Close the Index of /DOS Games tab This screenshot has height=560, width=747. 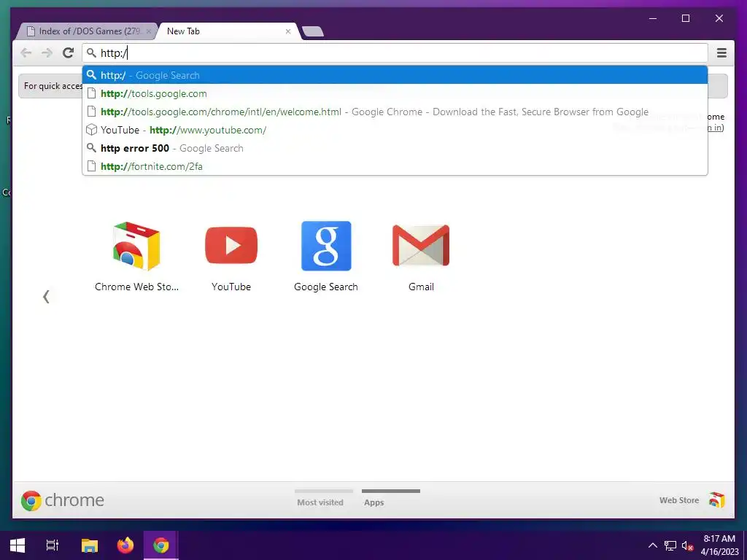pyautogui.click(x=149, y=31)
